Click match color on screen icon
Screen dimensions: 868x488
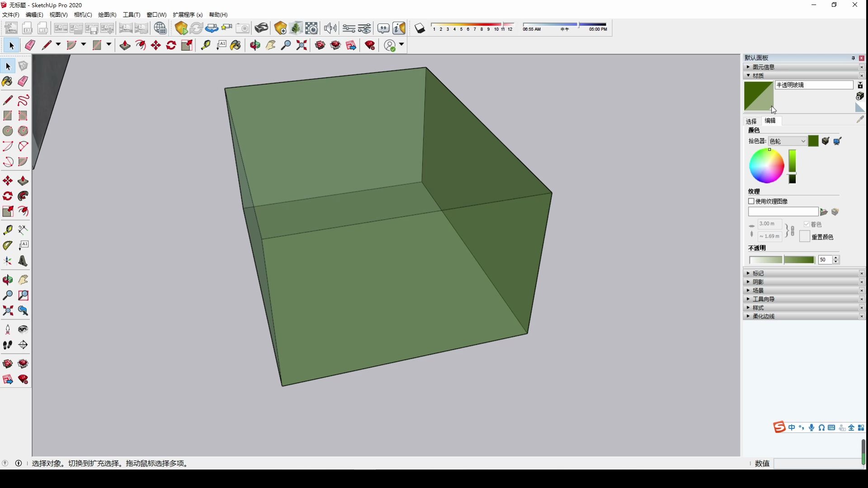837,141
